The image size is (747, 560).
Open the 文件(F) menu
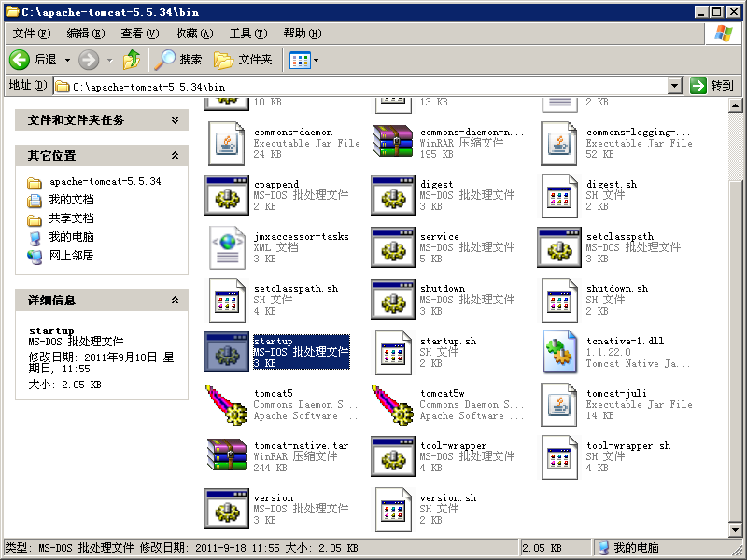32,34
